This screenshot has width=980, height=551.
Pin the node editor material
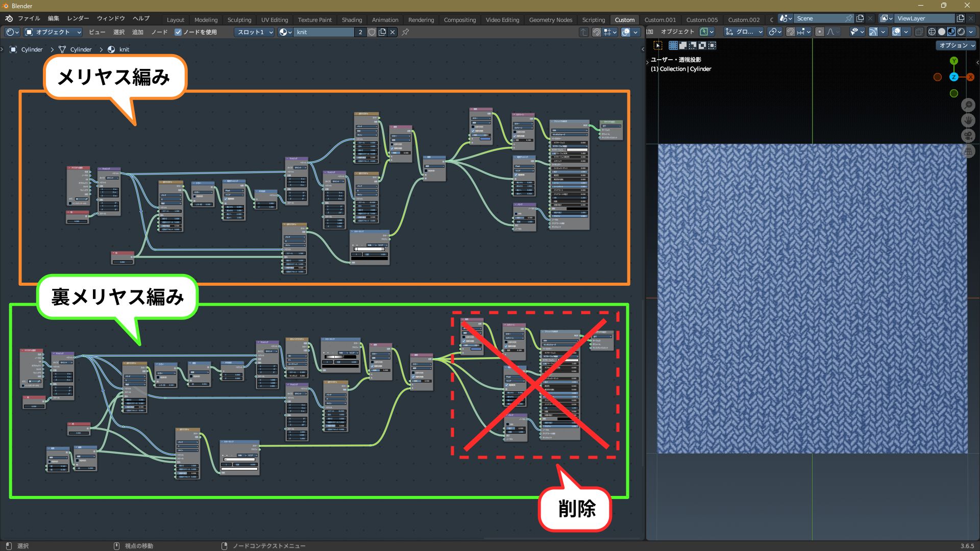pos(405,32)
